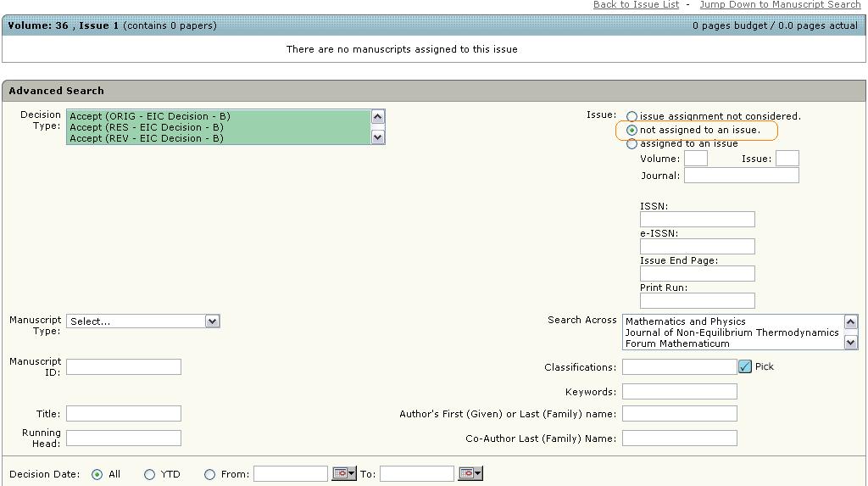This screenshot has height=486, width=868.
Task: Expand the Manuscript Type dropdown
Action: tap(212, 321)
